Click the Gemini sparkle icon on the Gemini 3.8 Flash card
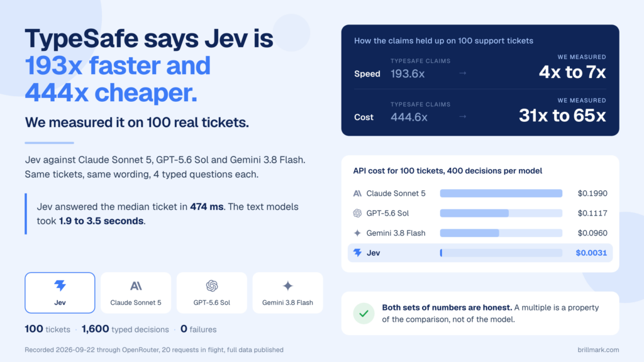The height and width of the screenshot is (362, 644). (x=288, y=286)
